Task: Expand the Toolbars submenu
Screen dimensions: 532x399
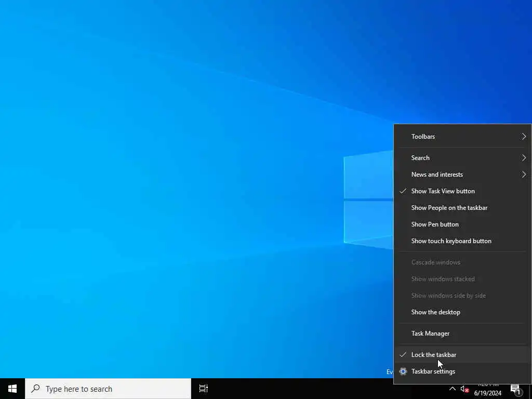Action: click(462, 137)
